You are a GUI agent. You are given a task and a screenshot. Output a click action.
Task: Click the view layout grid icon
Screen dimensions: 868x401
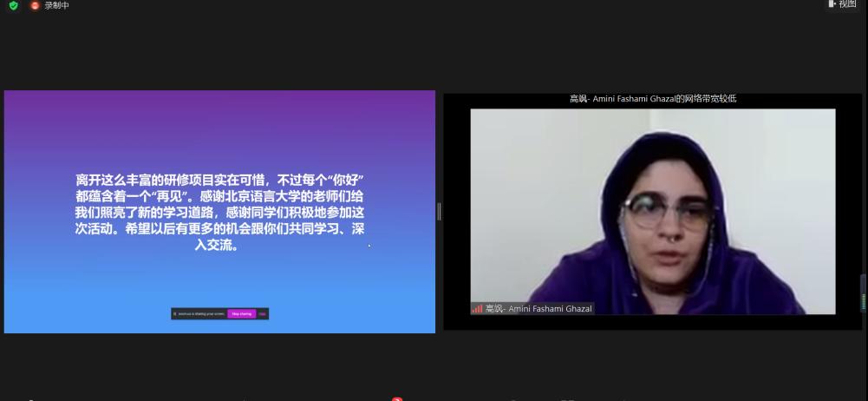[832, 4]
